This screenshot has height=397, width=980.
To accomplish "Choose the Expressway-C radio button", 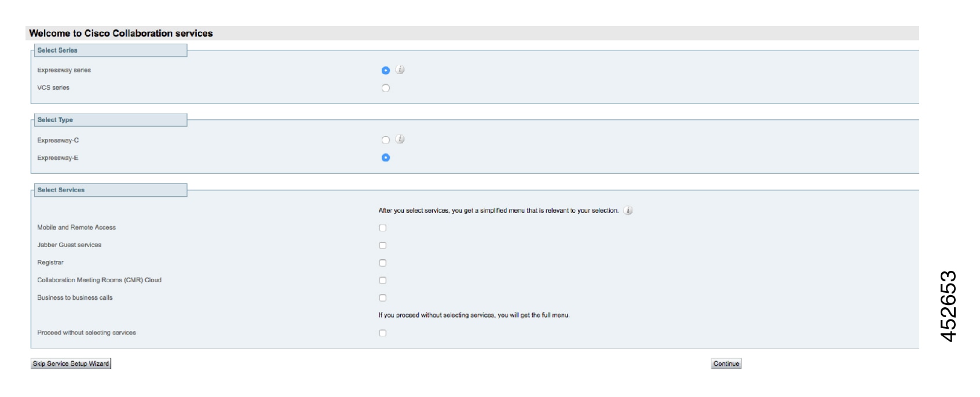I will (386, 140).
